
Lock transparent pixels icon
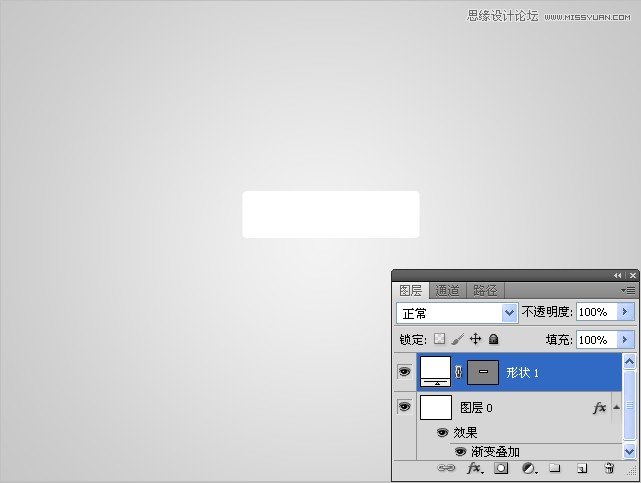pos(439,339)
